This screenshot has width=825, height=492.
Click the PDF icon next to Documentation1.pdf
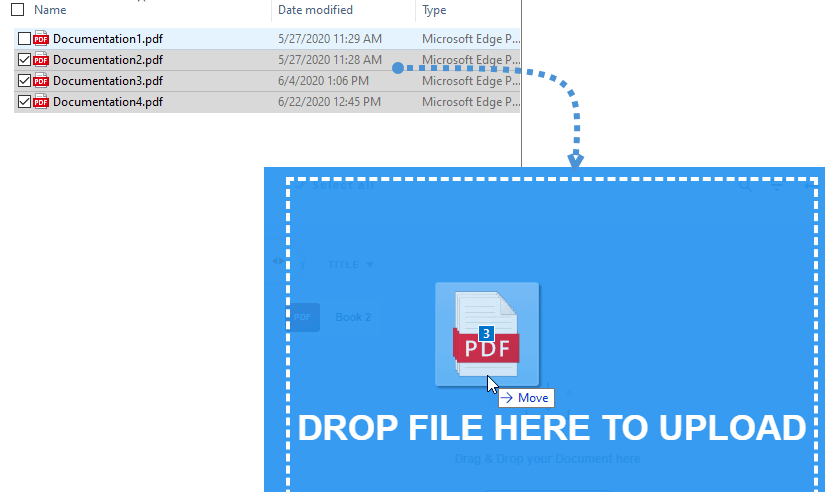pos(41,39)
